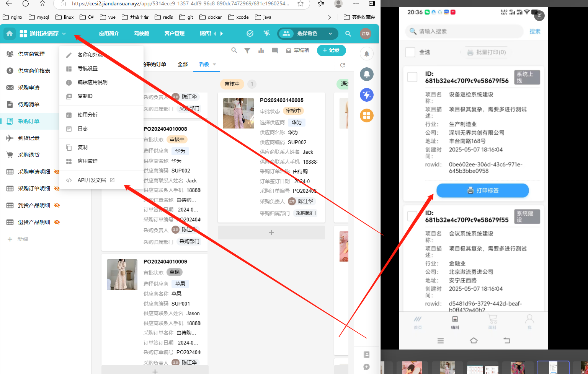Show more bookmarks with the overflow chevron
Viewport: 588px width, 374px height.
pyautogui.click(x=330, y=17)
